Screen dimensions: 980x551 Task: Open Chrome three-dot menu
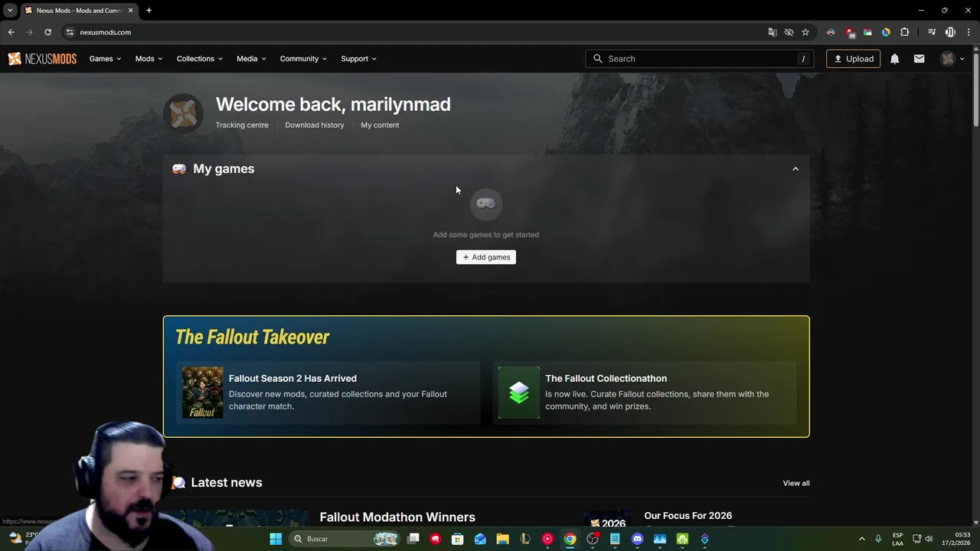click(x=969, y=32)
